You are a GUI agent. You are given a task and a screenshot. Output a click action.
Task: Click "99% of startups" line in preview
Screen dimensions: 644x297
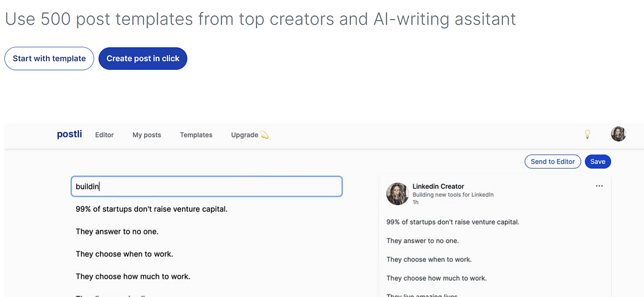(453, 222)
